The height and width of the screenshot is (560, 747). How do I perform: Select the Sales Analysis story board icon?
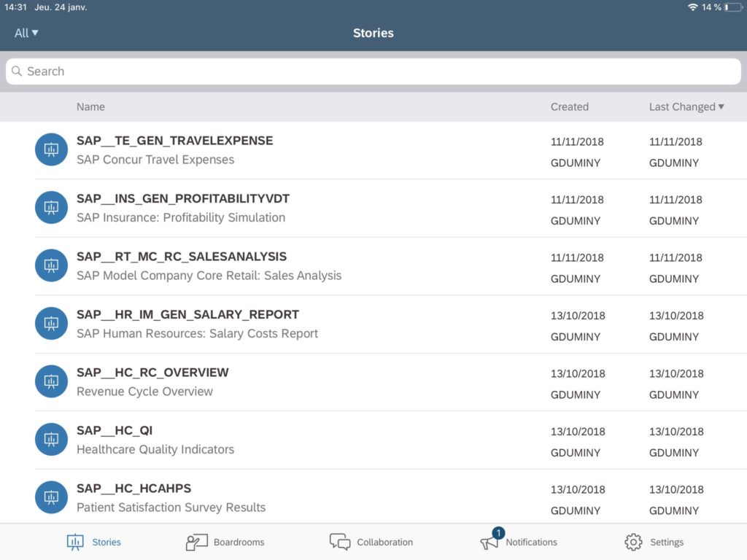(x=51, y=265)
